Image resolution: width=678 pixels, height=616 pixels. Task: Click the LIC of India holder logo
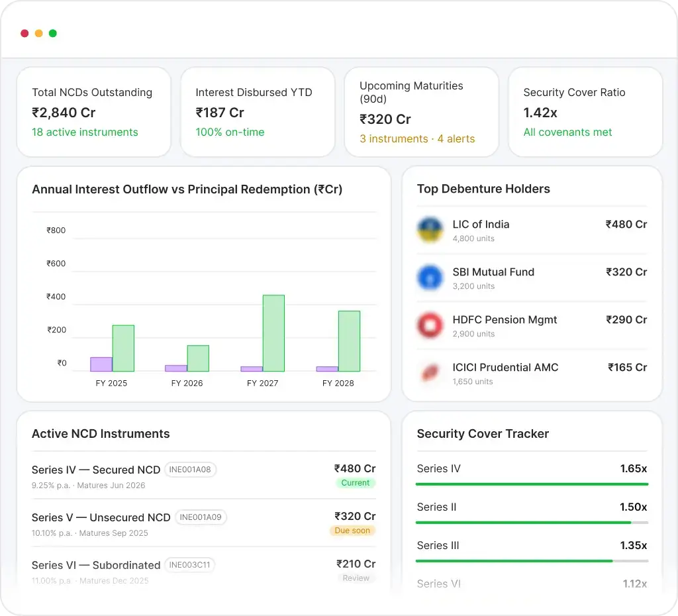coord(430,230)
